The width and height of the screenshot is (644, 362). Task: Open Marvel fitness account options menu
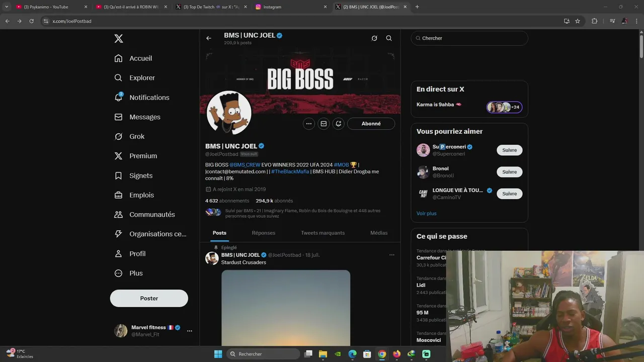click(x=190, y=331)
